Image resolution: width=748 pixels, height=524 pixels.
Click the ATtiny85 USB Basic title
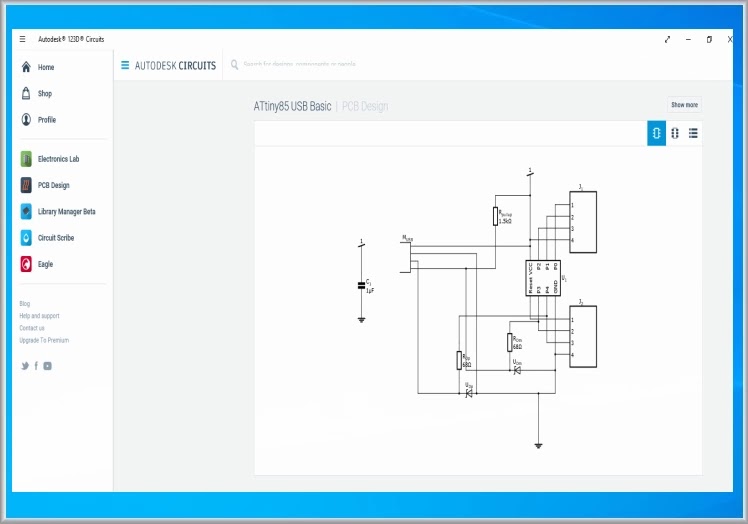[292, 106]
